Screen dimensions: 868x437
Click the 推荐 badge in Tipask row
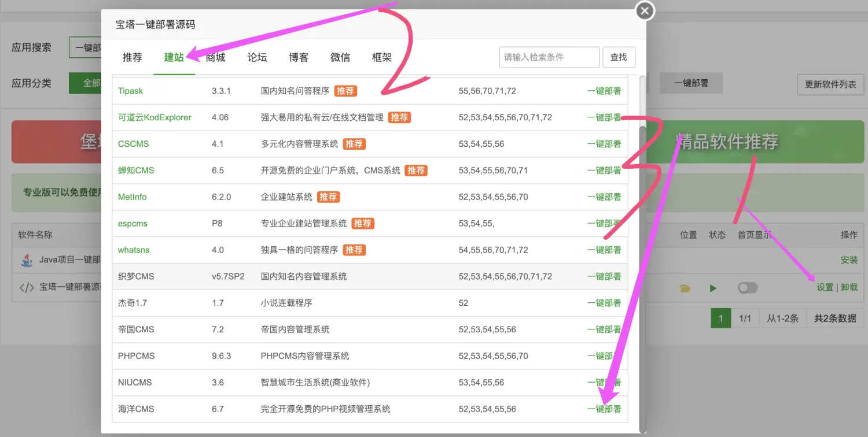click(345, 91)
